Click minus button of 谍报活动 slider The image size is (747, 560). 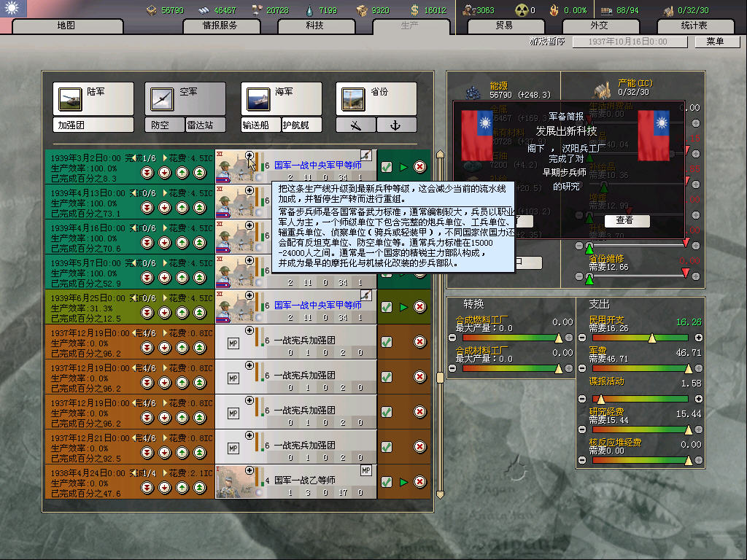point(582,399)
